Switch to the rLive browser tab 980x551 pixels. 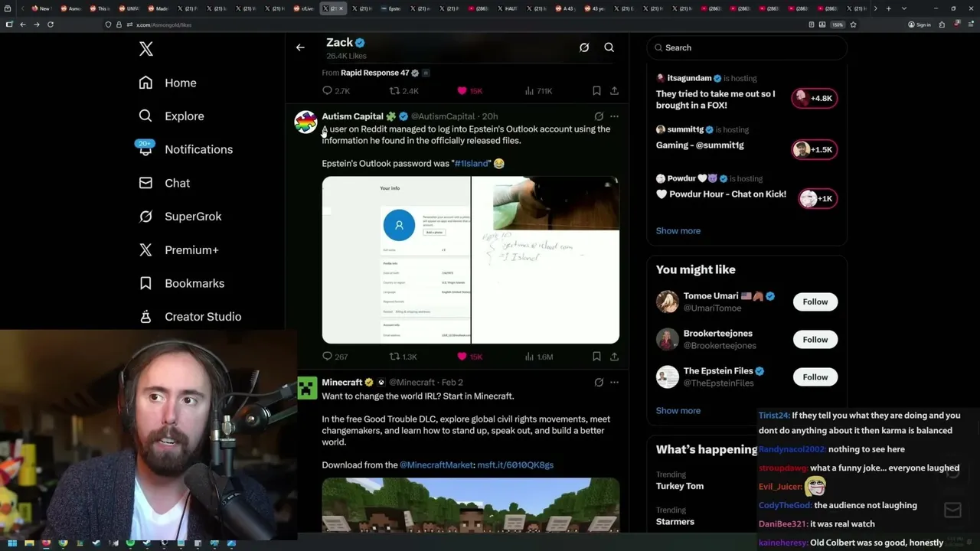click(x=305, y=8)
